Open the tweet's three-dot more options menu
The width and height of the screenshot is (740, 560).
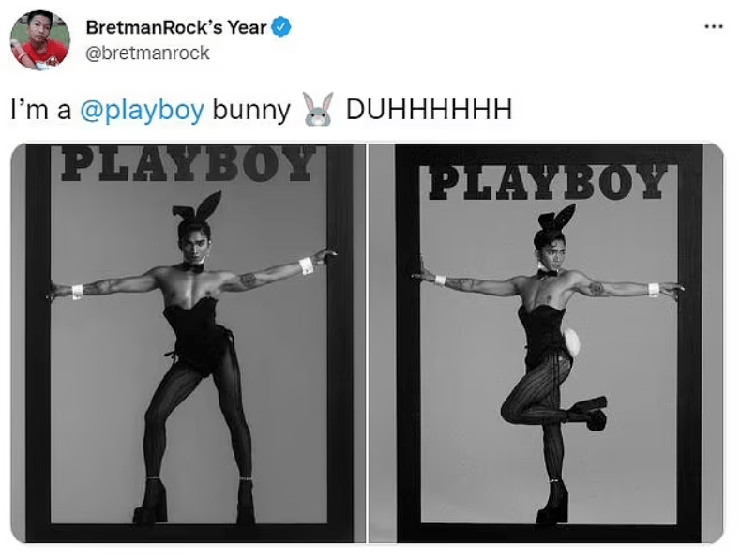pos(713,27)
